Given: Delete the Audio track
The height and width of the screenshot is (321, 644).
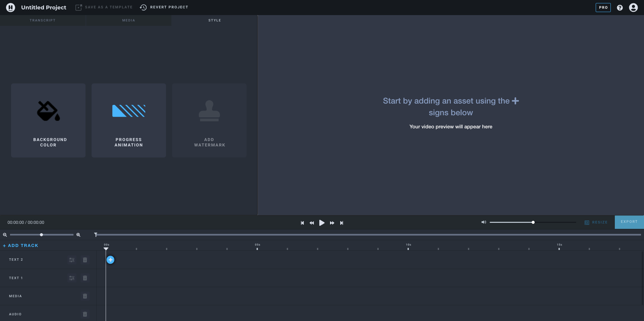Looking at the screenshot, I should point(85,314).
